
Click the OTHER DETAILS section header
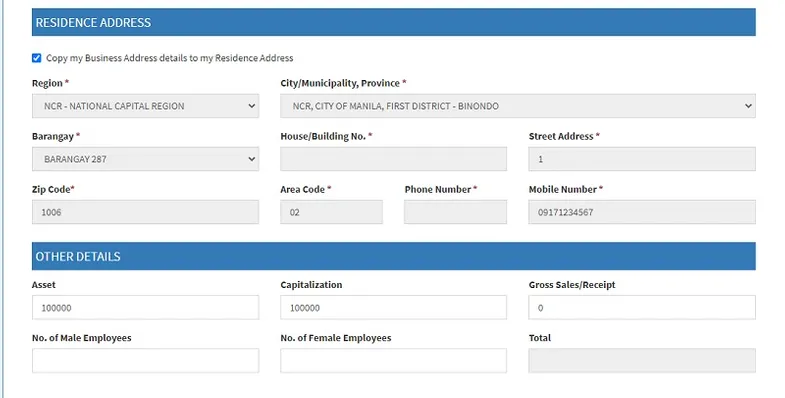pyautogui.click(x=394, y=256)
